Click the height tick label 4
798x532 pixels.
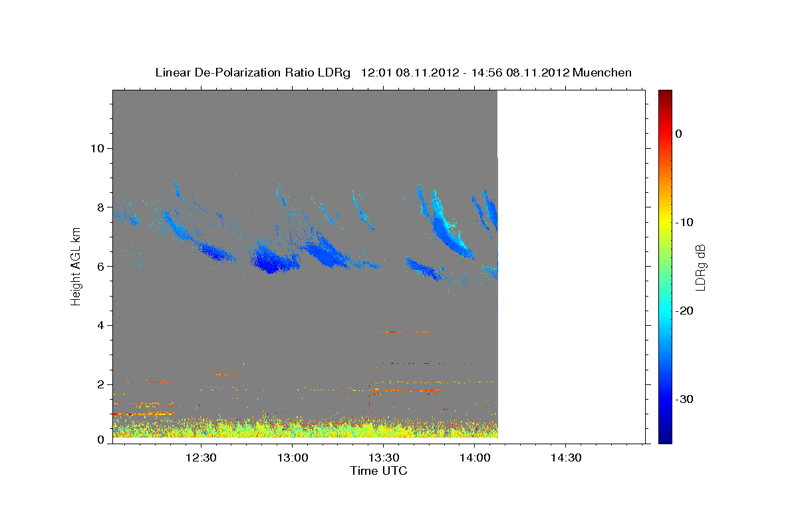tap(100, 325)
